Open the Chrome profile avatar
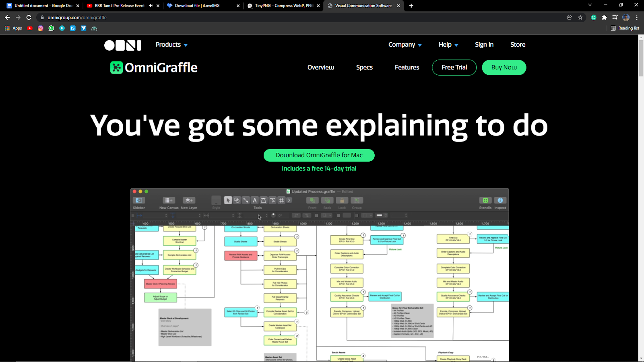644x362 pixels. [626, 17]
